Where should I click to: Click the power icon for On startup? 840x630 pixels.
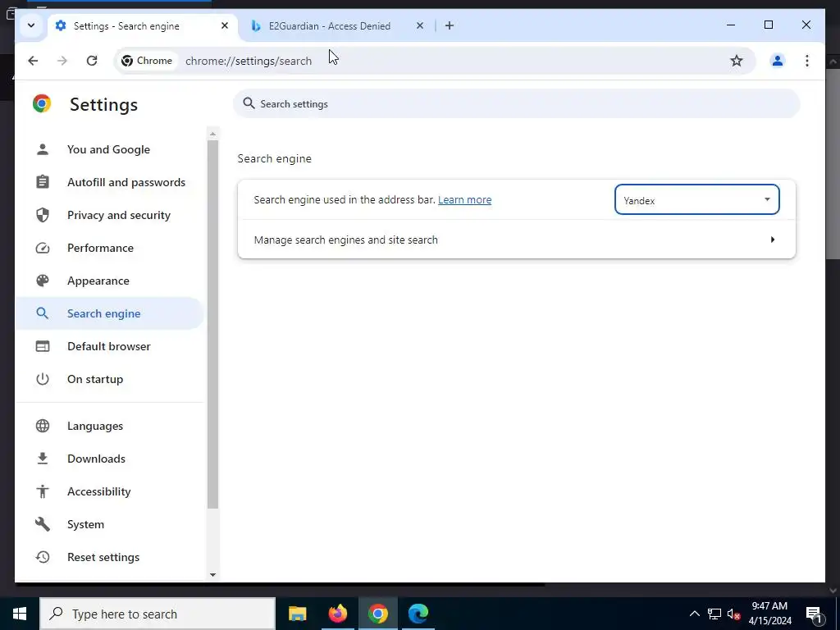[43, 379]
